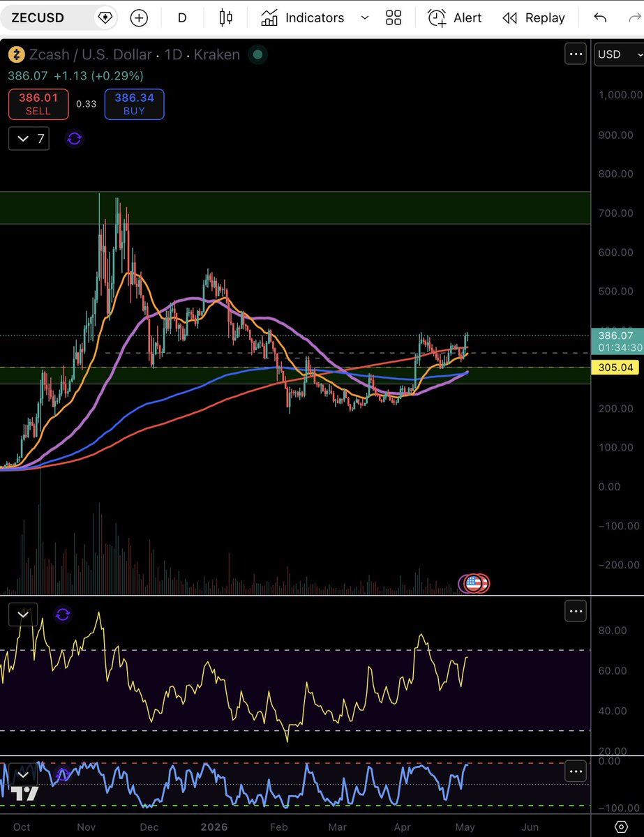The image size is (644, 837).
Task: Create an Alert
Action: point(455,17)
